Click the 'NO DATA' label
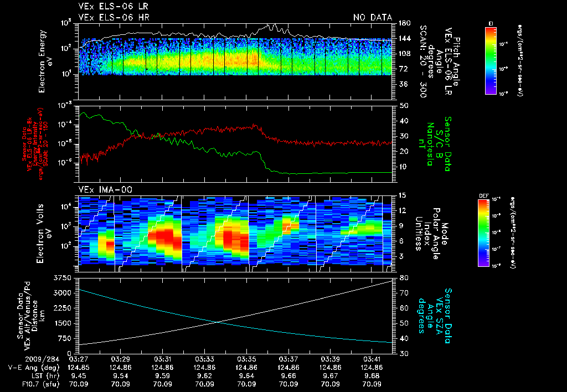This screenshot has height=392, width=567. coord(373,17)
